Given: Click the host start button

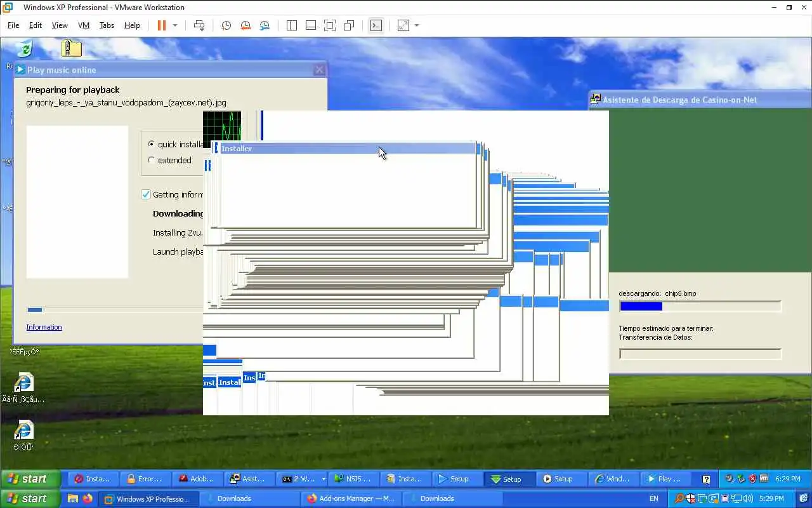Looking at the screenshot, I should click(x=30, y=498).
